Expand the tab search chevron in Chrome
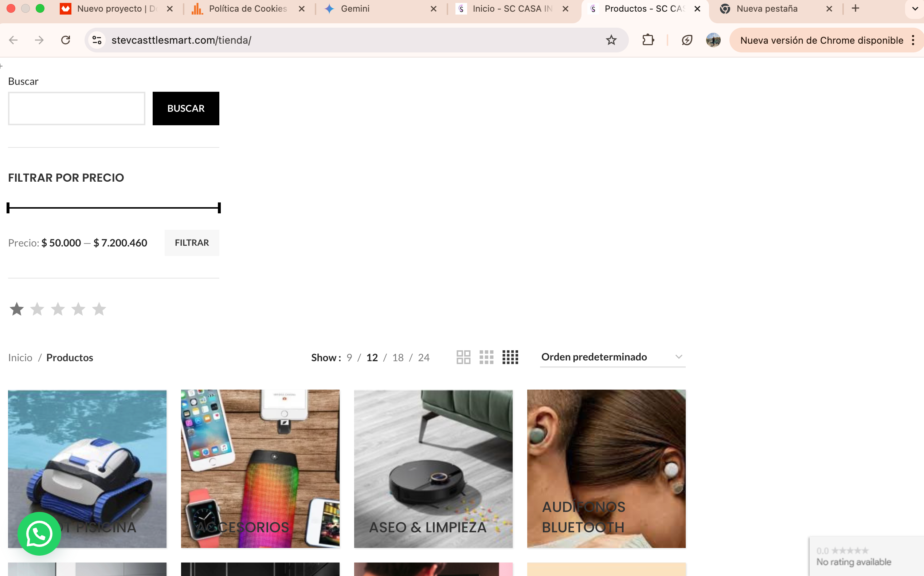The width and height of the screenshot is (924, 576). pos(915,8)
